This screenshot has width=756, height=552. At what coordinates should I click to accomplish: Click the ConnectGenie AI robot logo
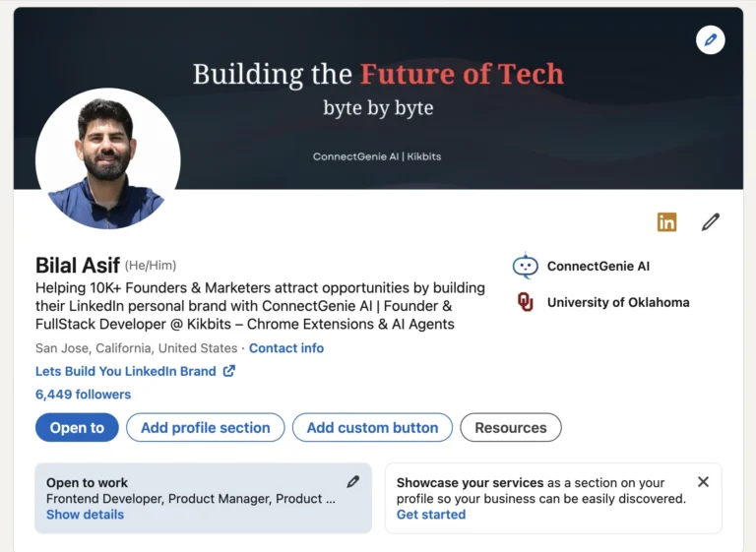(x=525, y=266)
